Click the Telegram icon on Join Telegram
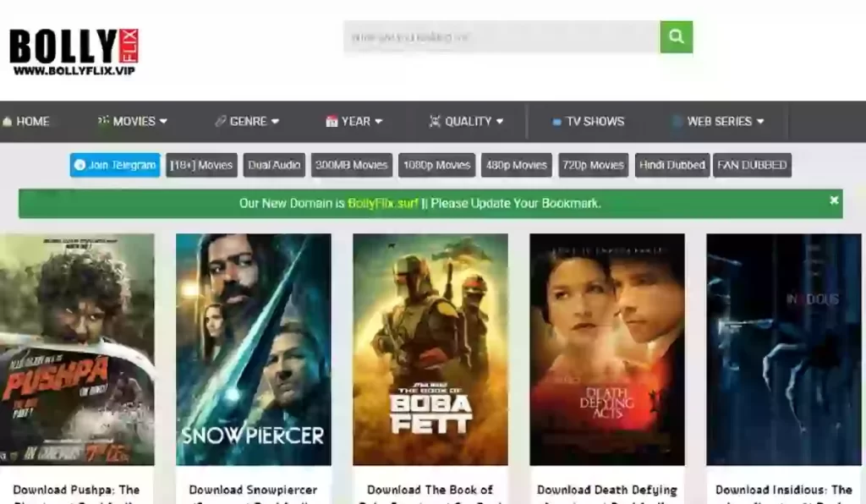The image size is (866, 504). [x=80, y=166]
